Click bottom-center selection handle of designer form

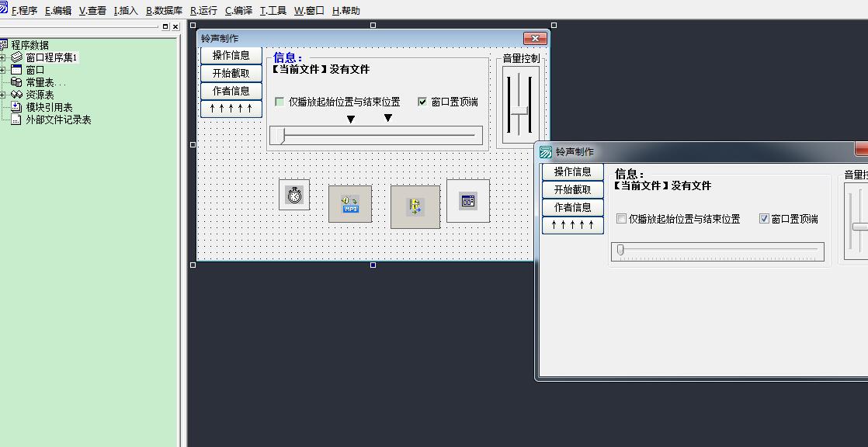click(373, 265)
